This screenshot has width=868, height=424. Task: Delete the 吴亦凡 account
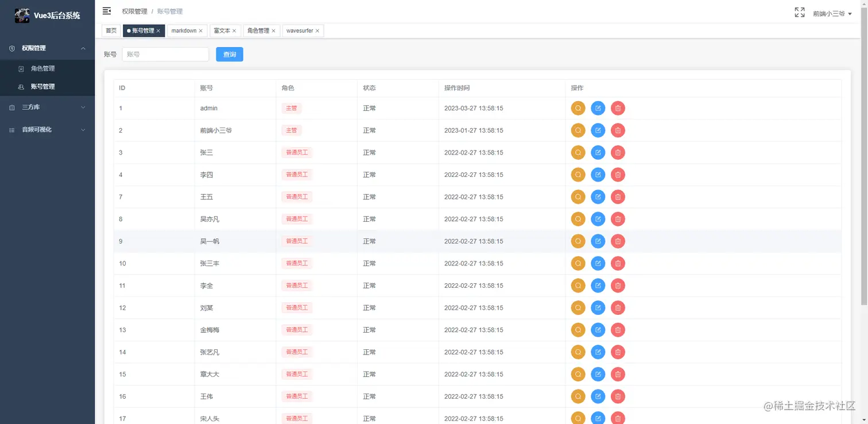618,219
